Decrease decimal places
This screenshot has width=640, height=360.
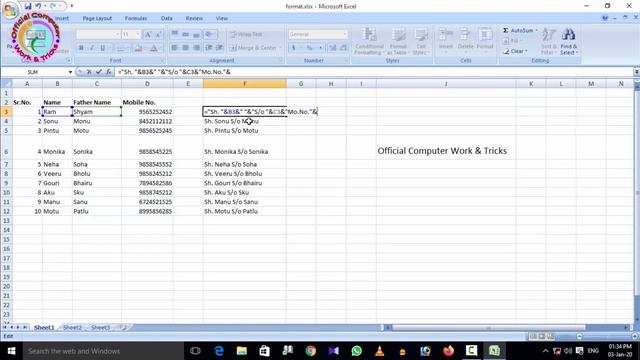click(x=343, y=48)
